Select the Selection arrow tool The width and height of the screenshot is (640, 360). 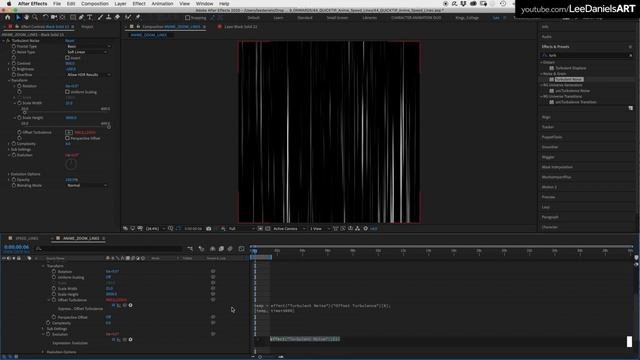[18, 18]
